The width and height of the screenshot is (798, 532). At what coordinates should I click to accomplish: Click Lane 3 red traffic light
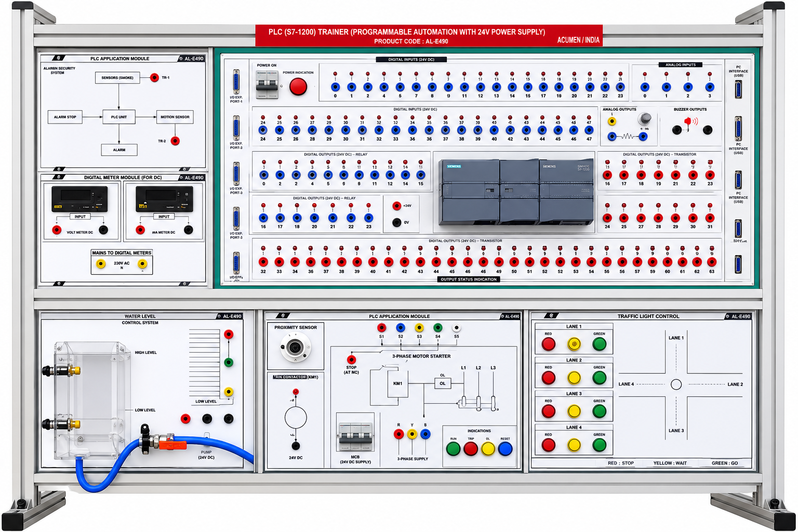coord(549,411)
